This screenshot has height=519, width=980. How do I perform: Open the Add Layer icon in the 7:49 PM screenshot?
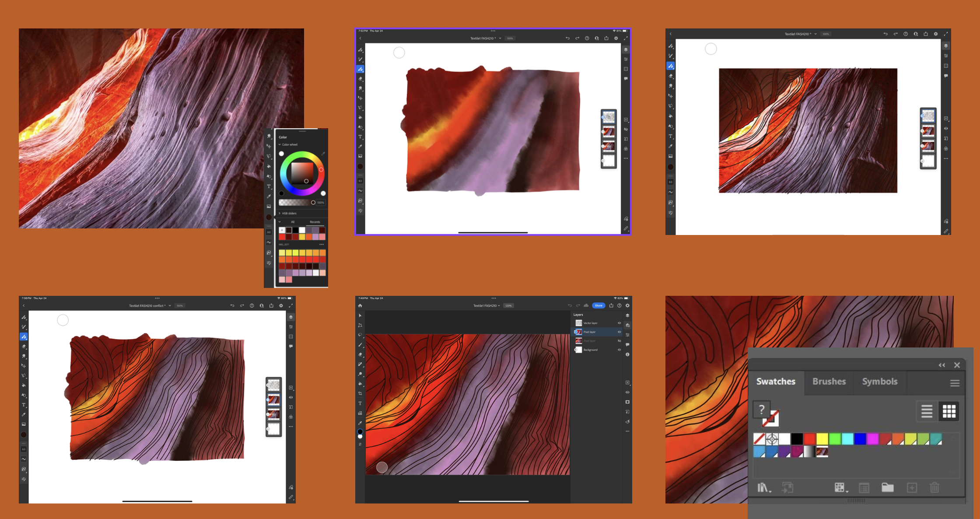pos(627,382)
